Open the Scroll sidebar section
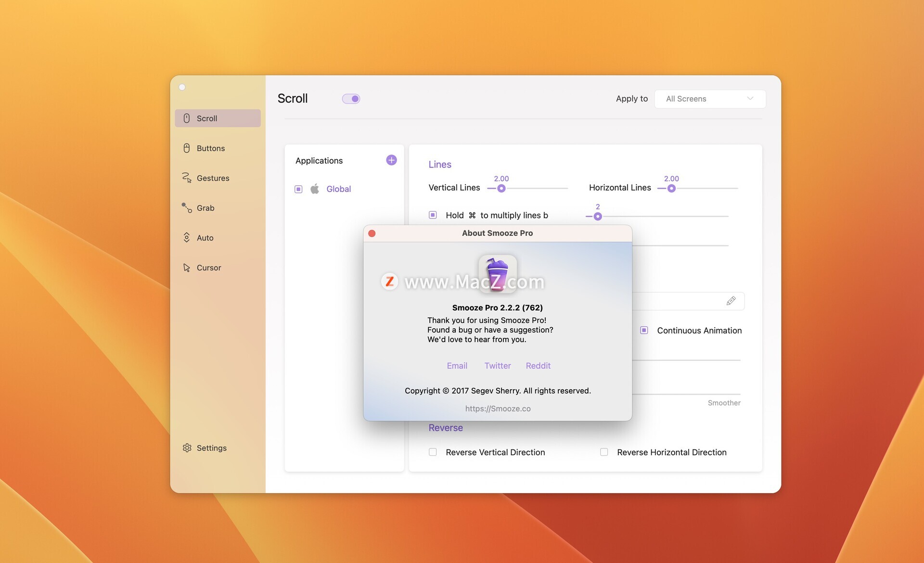Screen dimensions: 924x563 click(218, 118)
